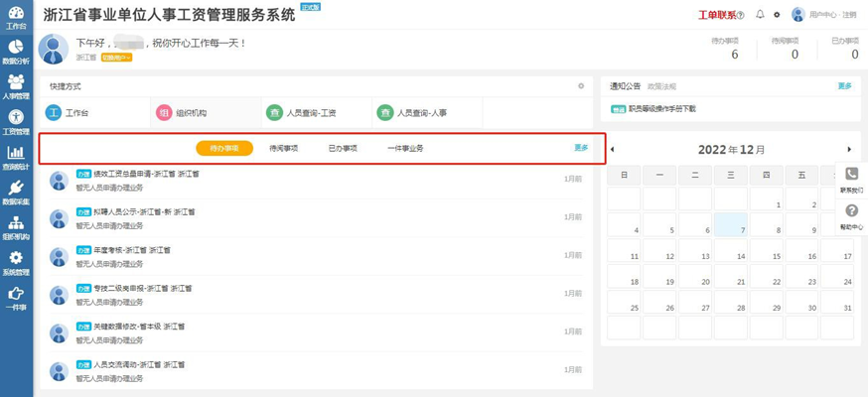Open 工资管理 sidebar module
Screen dimensions: 868x397
point(16,122)
